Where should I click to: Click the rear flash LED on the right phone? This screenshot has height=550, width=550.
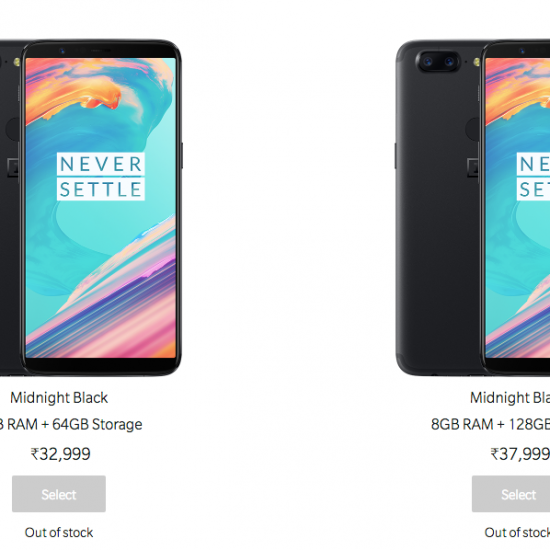coord(476,62)
